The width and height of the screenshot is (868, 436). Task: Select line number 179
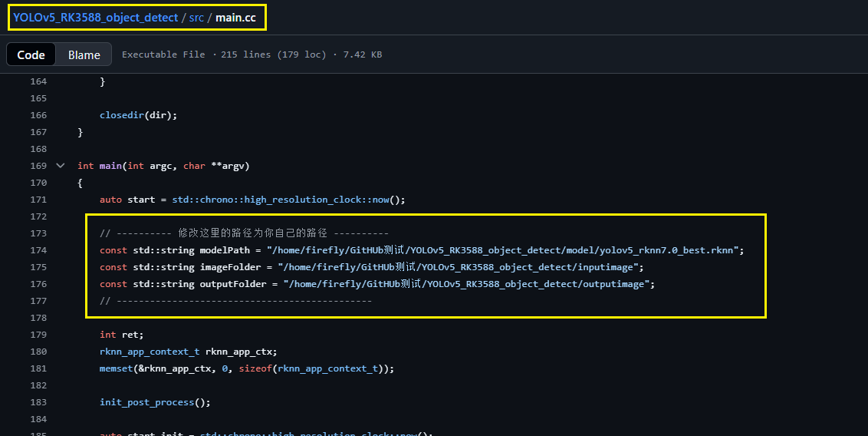click(x=38, y=335)
